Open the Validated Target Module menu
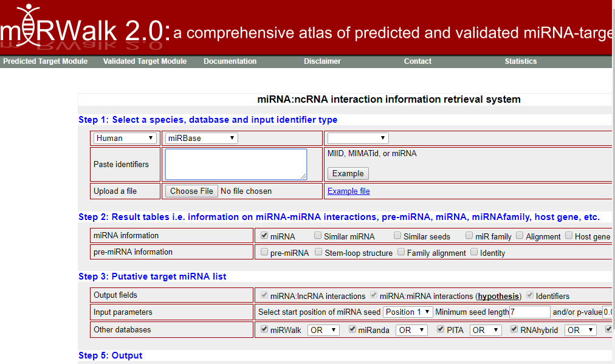615x364 pixels. (x=145, y=61)
